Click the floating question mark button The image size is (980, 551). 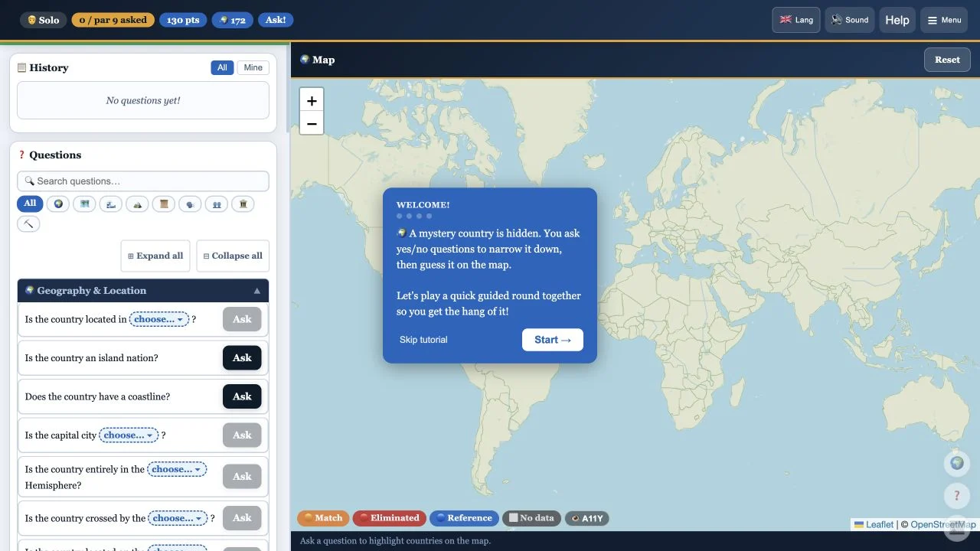tap(956, 496)
